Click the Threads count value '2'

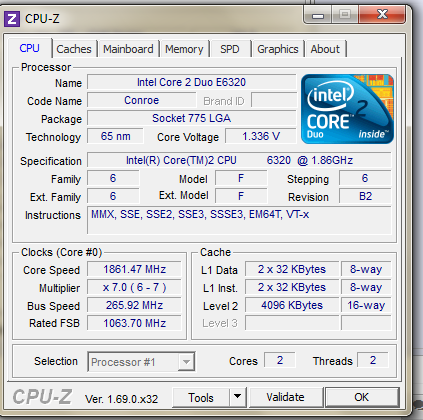pyautogui.click(x=373, y=360)
